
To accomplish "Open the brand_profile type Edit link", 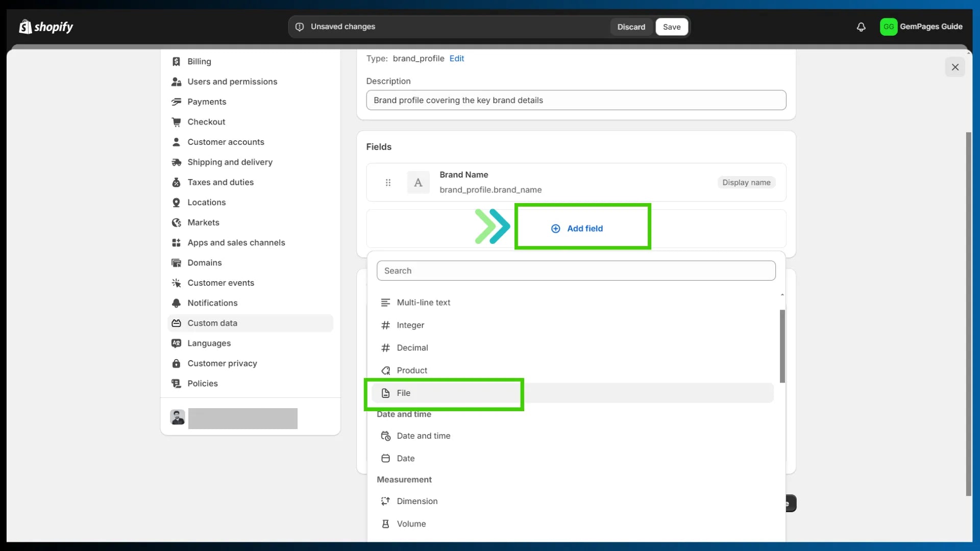I will (x=456, y=58).
